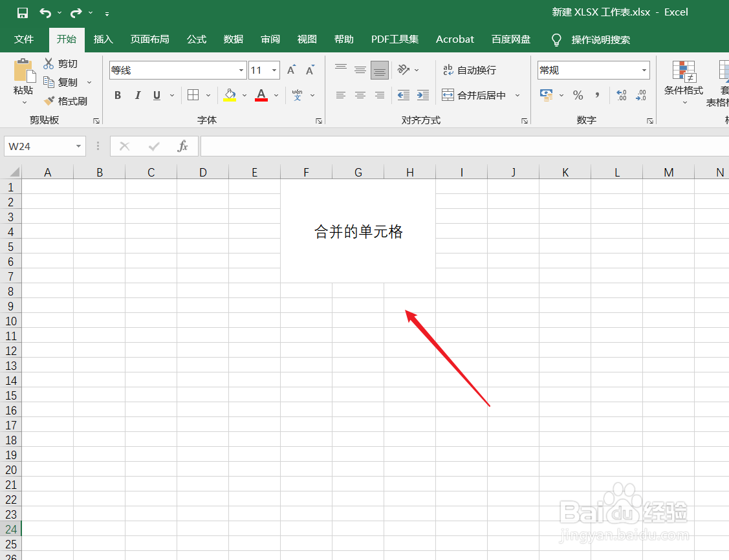Toggle 自动换行 wrap text
Screen dimensions: 729x560
click(470, 70)
